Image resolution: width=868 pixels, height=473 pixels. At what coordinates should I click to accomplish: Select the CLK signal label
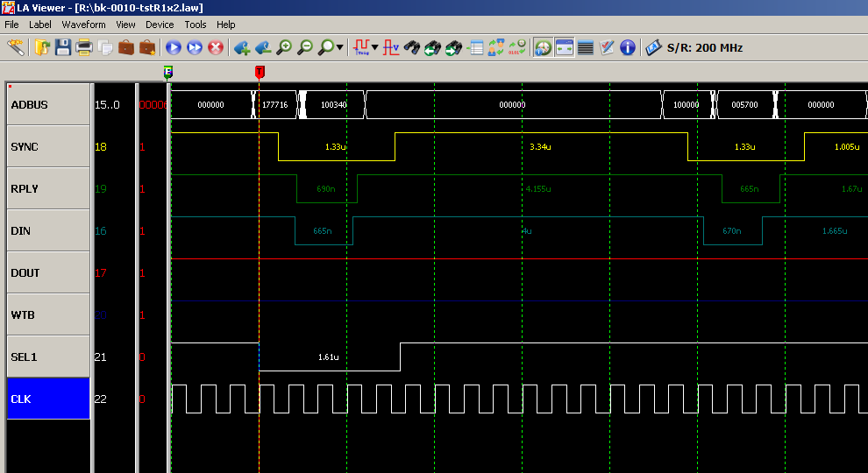(x=48, y=399)
